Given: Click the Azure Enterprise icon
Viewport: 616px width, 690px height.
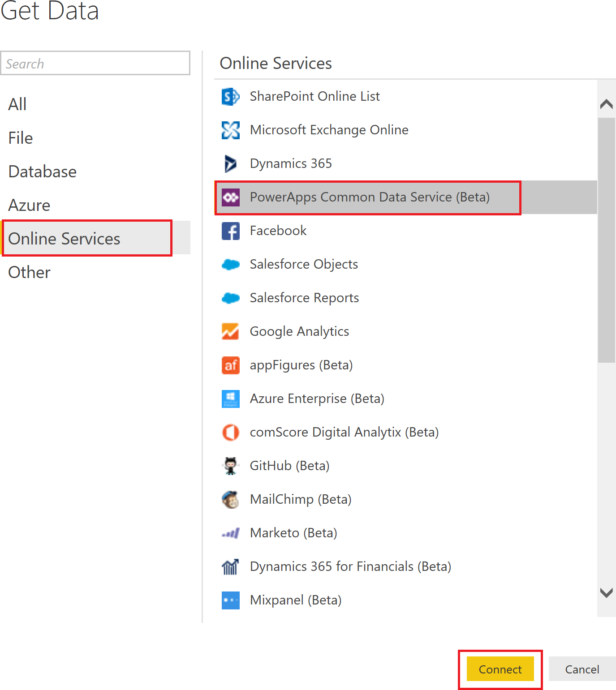Looking at the screenshot, I should [231, 399].
